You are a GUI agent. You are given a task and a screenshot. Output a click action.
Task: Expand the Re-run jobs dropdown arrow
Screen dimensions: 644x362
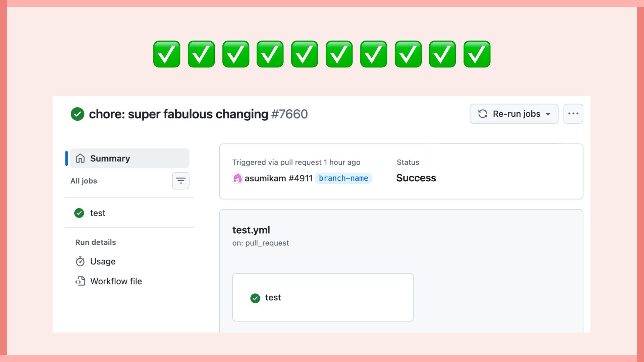pyautogui.click(x=548, y=114)
